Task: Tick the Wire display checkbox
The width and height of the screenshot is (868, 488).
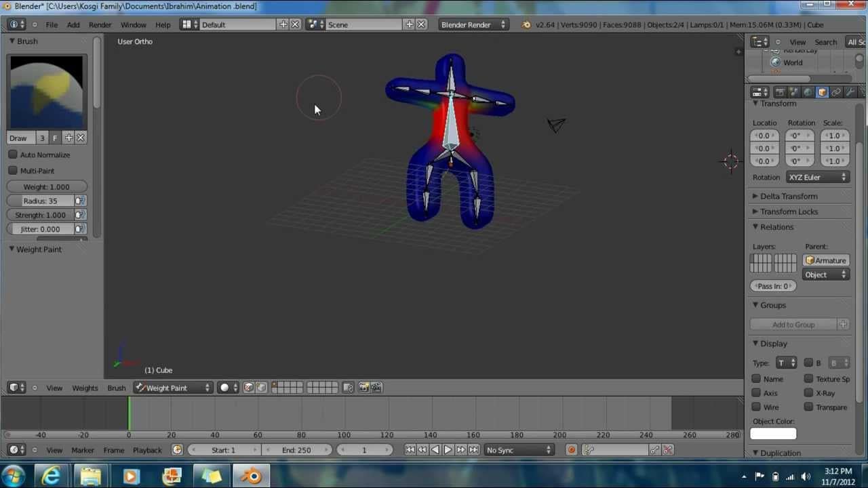Action: coord(756,407)
